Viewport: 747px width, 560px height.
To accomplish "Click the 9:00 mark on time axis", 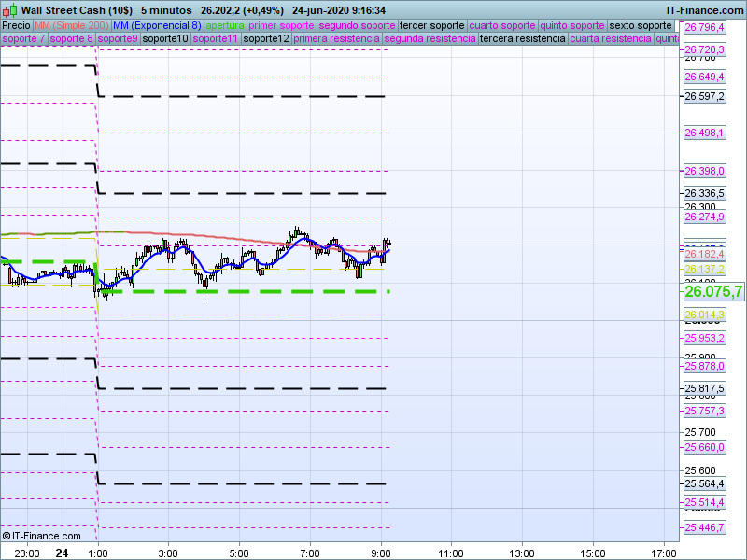I will coord(381,553).
